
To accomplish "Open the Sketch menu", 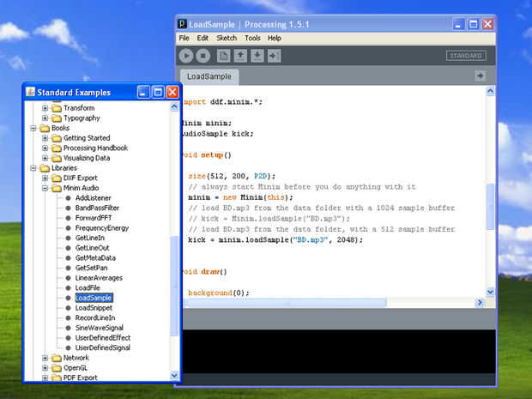I will [227, 39].
